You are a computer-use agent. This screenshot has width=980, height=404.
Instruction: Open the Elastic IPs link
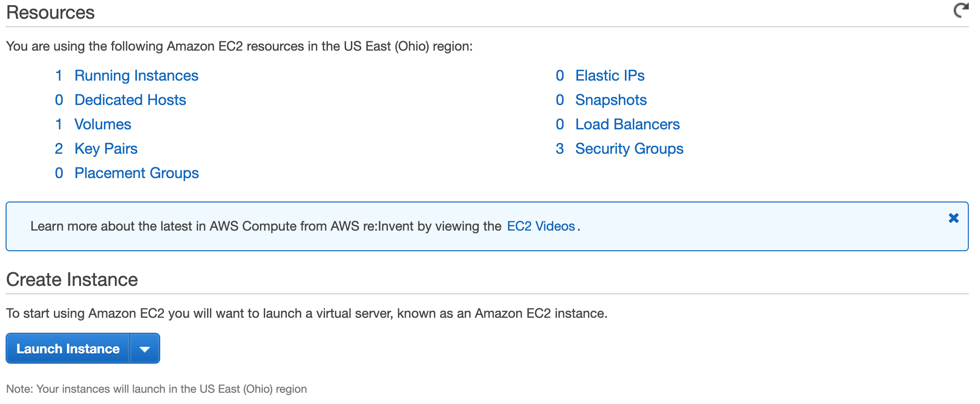609,75
